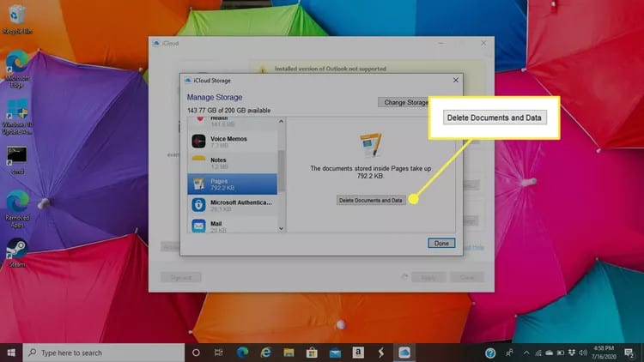Click the taskbar search box
The image size is (644, 362).
104,353
